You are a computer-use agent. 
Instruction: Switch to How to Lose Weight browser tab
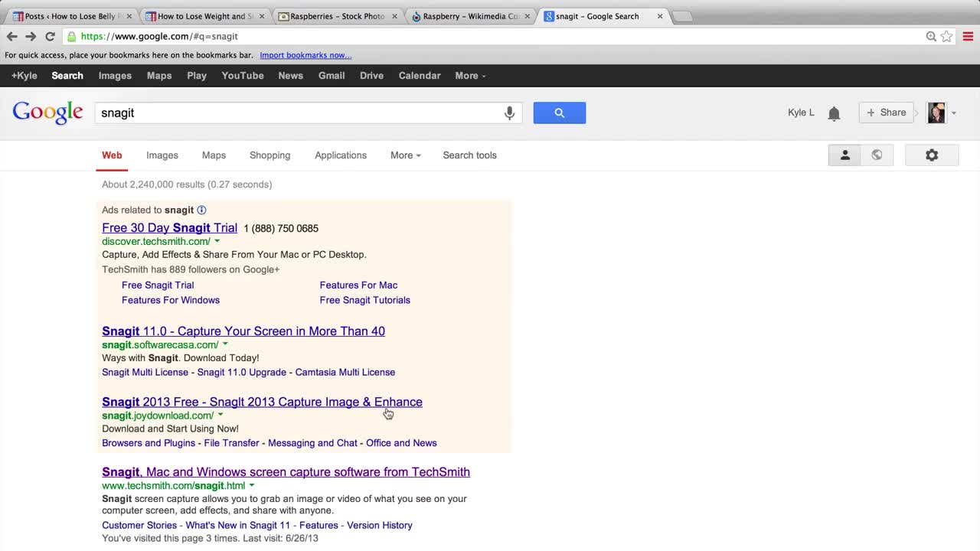pyautogui.click(x=205, y=16)
